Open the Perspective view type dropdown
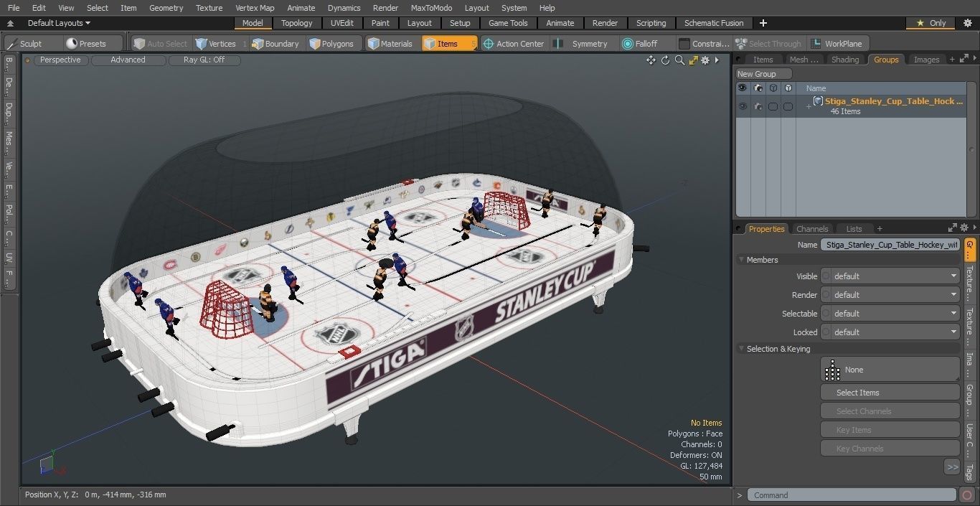 pos(60,60)
